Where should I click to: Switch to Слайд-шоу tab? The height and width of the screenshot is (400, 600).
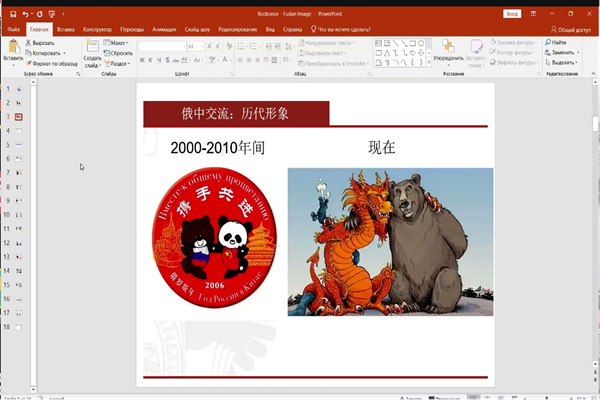pos(197,29)
